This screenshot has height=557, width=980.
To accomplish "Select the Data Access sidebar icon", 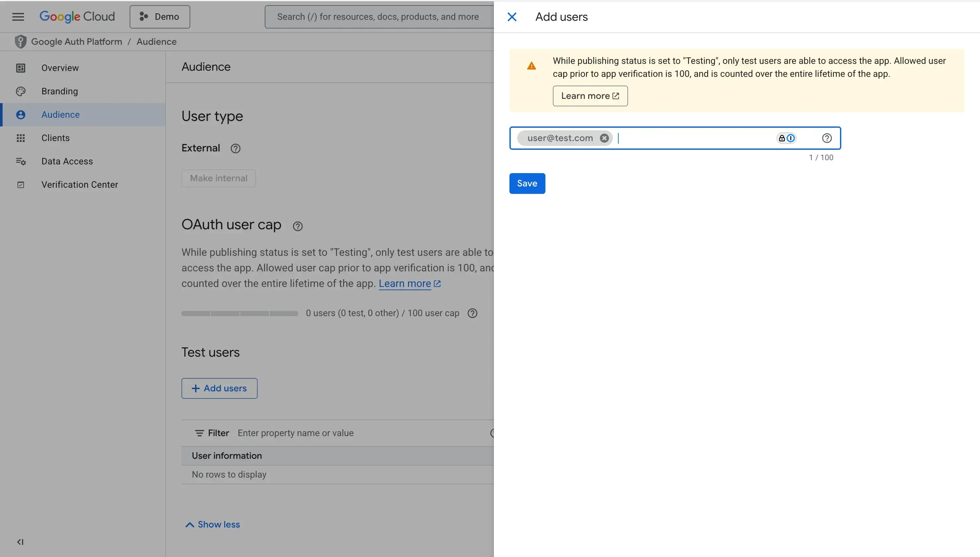I will (x=21, y=161).
